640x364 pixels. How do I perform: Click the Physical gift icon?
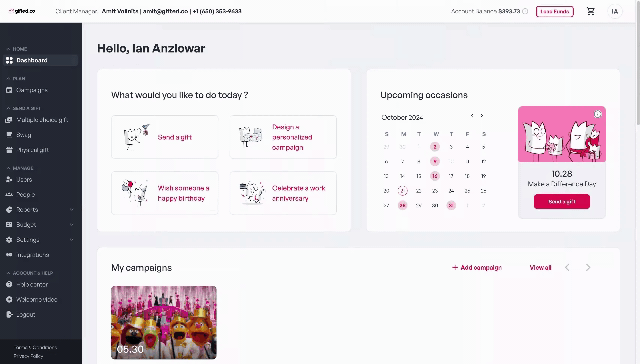pyautogui.click(x=9, y=150)
